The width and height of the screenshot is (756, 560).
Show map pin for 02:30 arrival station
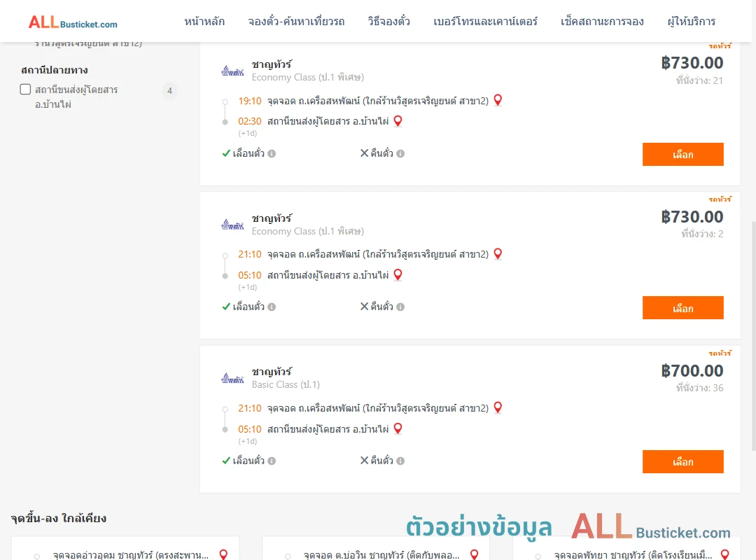(x=398, y=121)
